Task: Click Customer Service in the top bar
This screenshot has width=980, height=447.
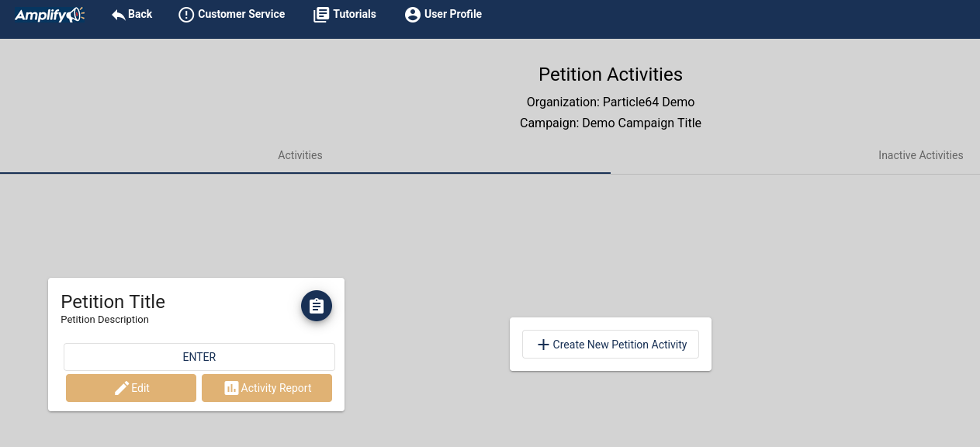Action: (231, 14)
